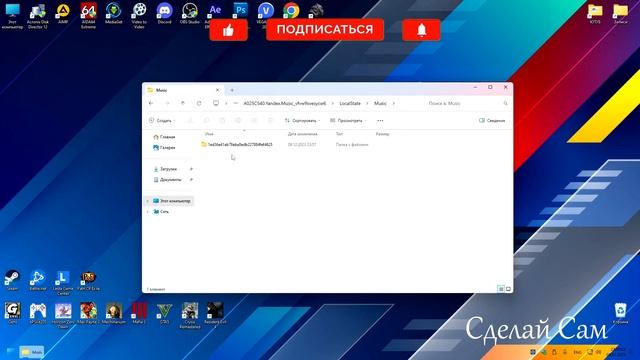
Task: Open collapsed breadcrumb ellipsis in address bar
Action: [x=236, y=103]
